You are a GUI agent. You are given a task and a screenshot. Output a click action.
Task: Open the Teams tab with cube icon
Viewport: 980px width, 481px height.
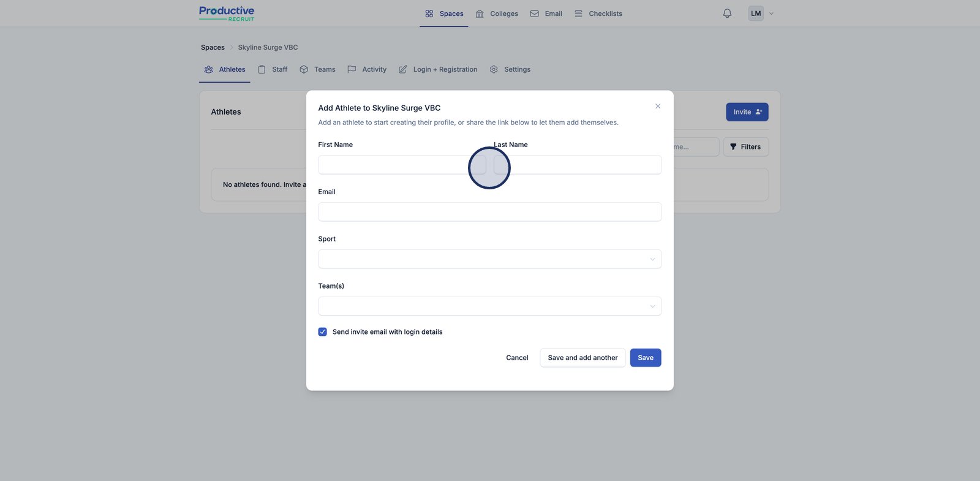(317, 70)
